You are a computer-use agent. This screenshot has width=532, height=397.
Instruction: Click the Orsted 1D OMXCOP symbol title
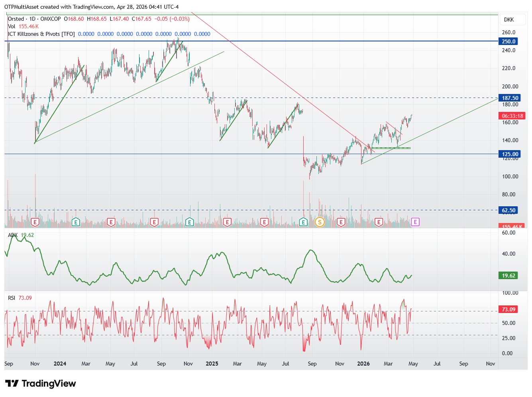pos(34,19)
